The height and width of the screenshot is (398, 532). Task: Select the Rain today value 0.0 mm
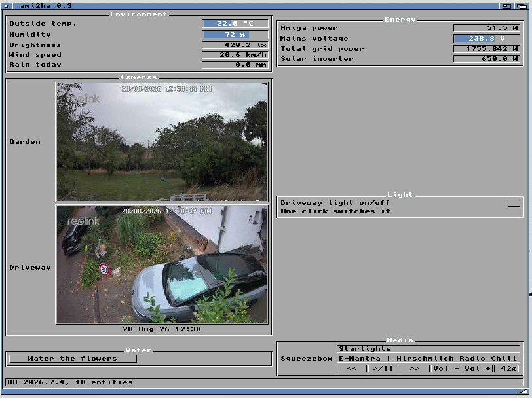[x=235, y=65]
